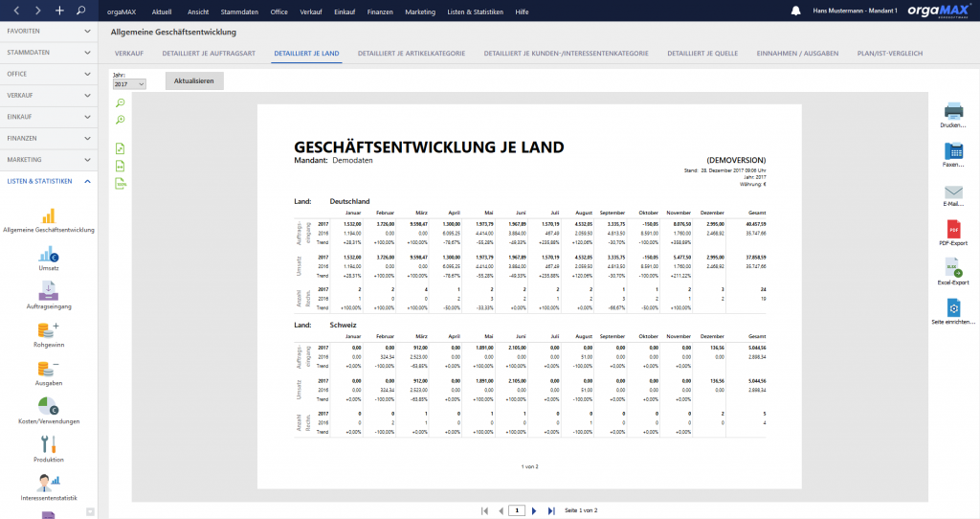Open the Drucken print icon
This screenshot has height=519, width=980.
point(953,111)
